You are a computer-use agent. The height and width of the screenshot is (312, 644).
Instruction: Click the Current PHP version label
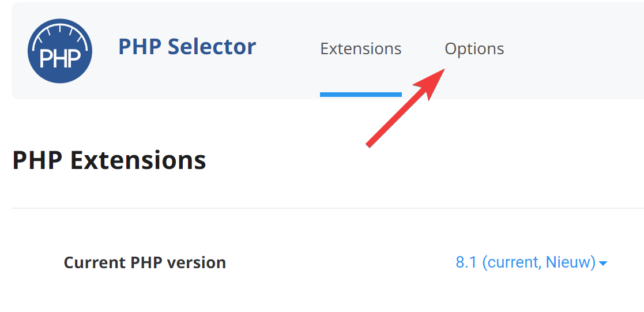145,262
